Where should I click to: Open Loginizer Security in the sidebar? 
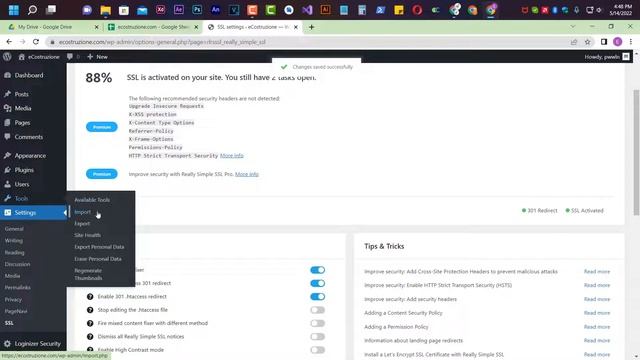tap(33, 344)
